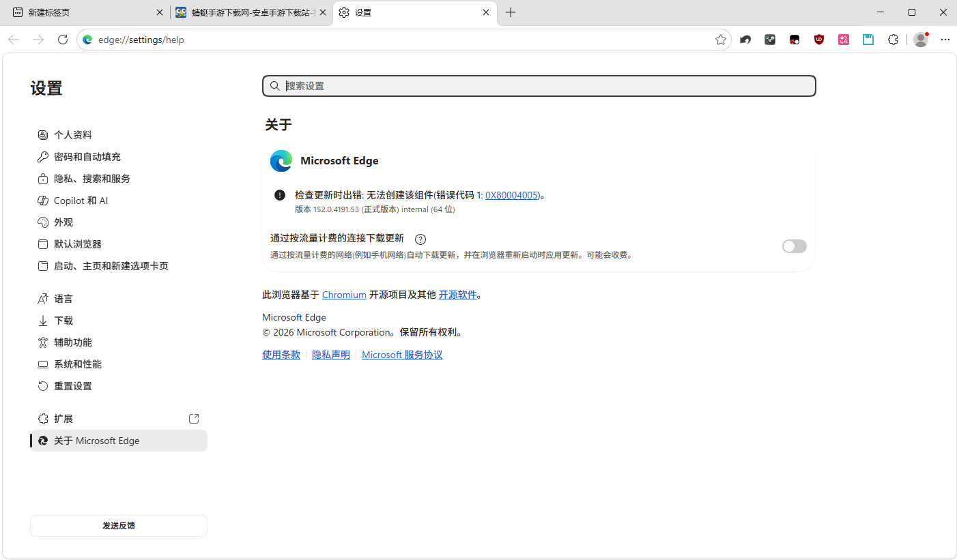Open 密码和自动填充 settings section
Viewport: 957px width, 560px height.
click(x=119, y=157)
